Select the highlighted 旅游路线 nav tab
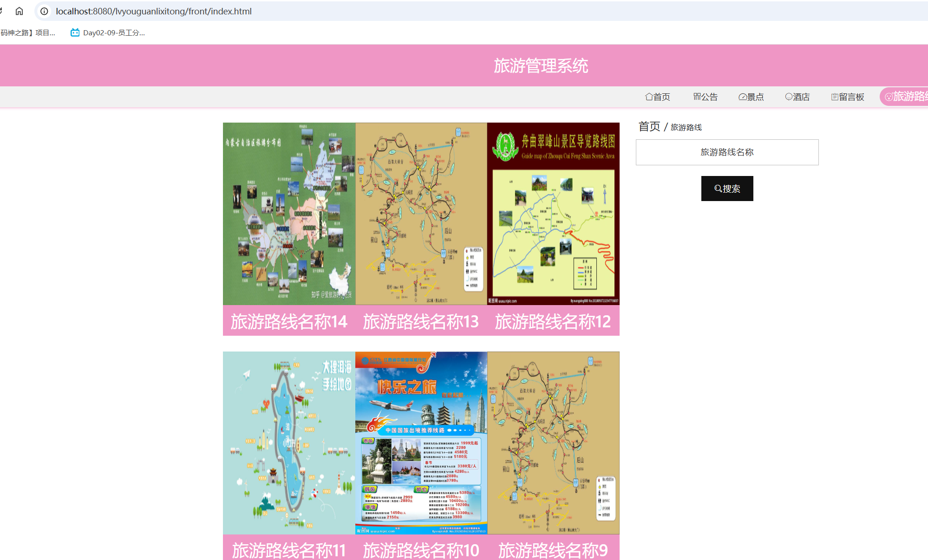928x560 pixels. [906, 97]
